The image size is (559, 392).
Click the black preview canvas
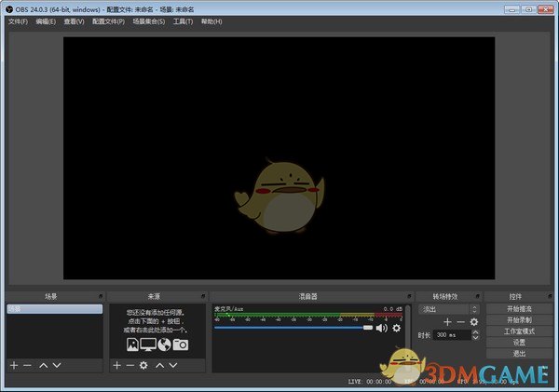(x=279, y=158)
